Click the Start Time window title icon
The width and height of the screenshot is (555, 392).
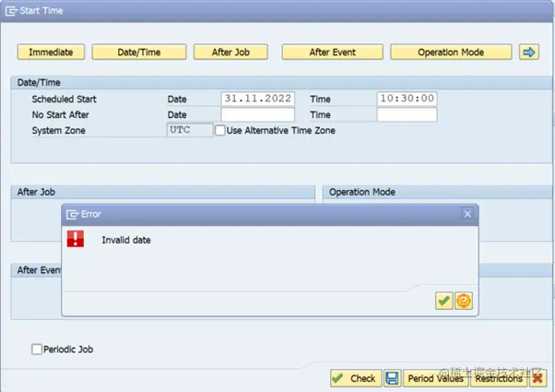[x=11, y=11]
